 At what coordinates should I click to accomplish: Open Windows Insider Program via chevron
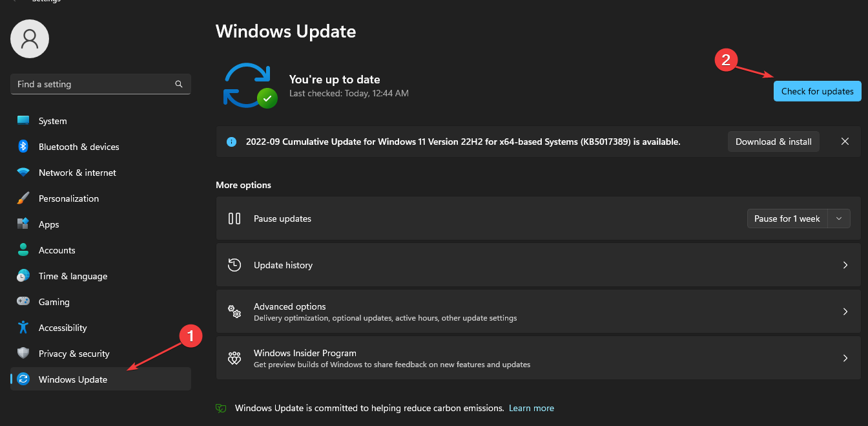coord(845,358)
